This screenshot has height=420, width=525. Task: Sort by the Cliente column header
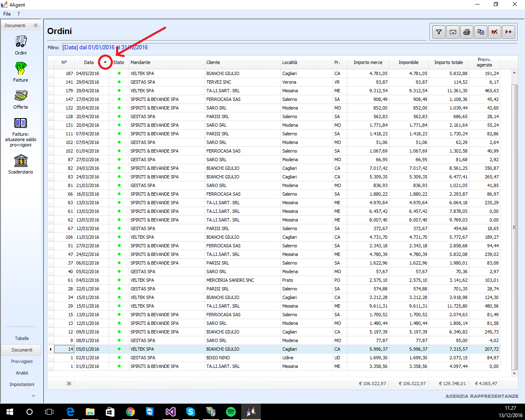click(x=242, y=62)
